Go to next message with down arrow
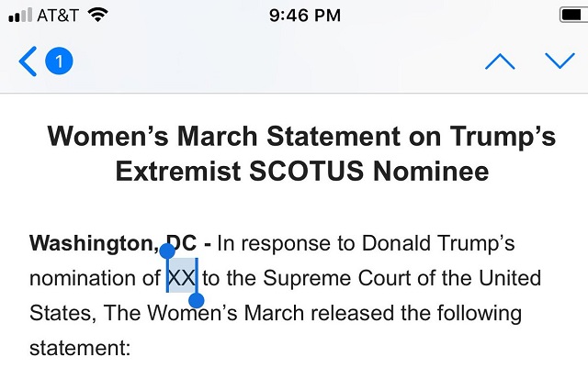The image size is (588, 379). click(x=560, y=61)
